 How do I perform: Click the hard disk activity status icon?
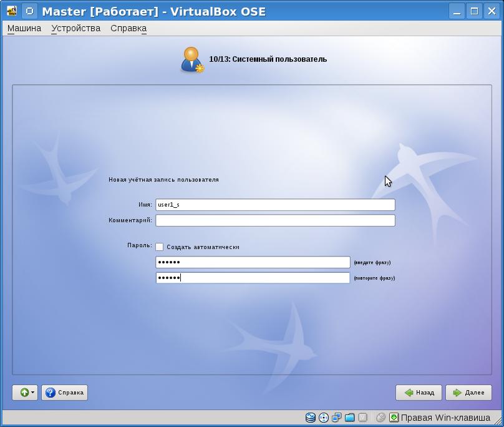click(311, 418)
